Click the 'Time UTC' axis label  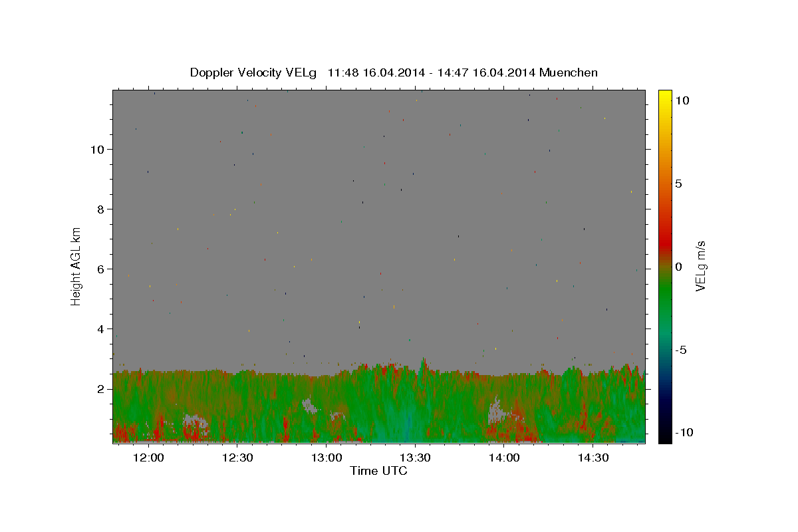[x=378, y=471]
